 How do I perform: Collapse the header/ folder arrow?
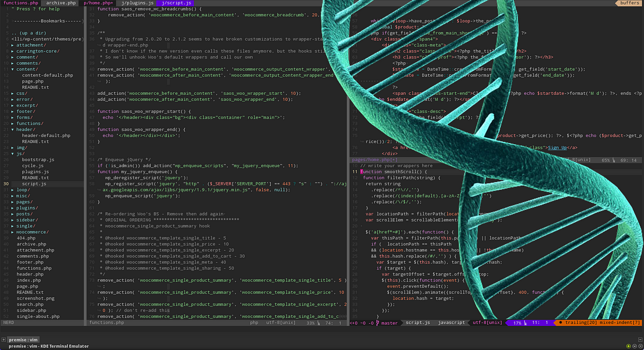pos(13,130)
